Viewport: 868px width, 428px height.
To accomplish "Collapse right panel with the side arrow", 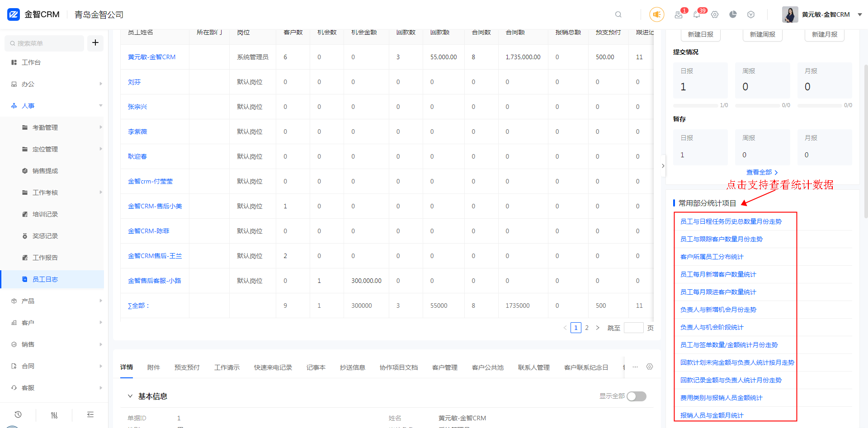I will [663, 166].
